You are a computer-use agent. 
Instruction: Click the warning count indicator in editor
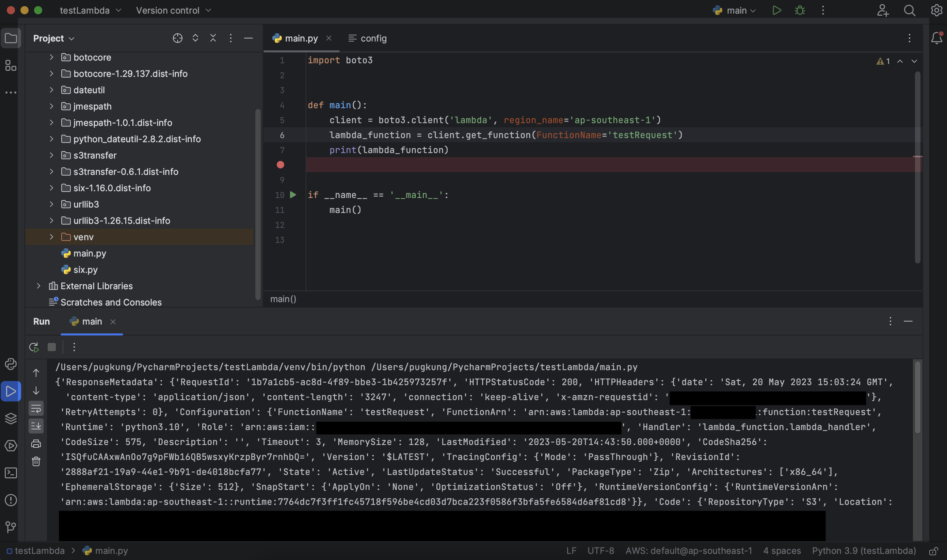pos(883,61)
